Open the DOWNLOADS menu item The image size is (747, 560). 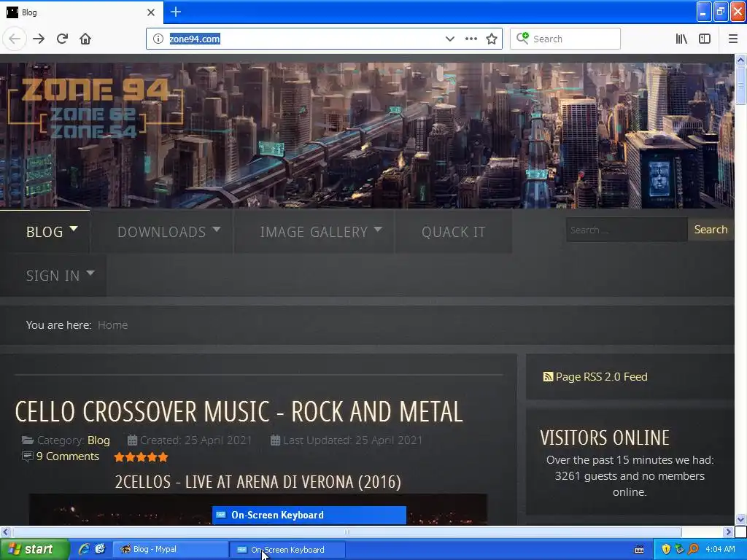(161, 232)
